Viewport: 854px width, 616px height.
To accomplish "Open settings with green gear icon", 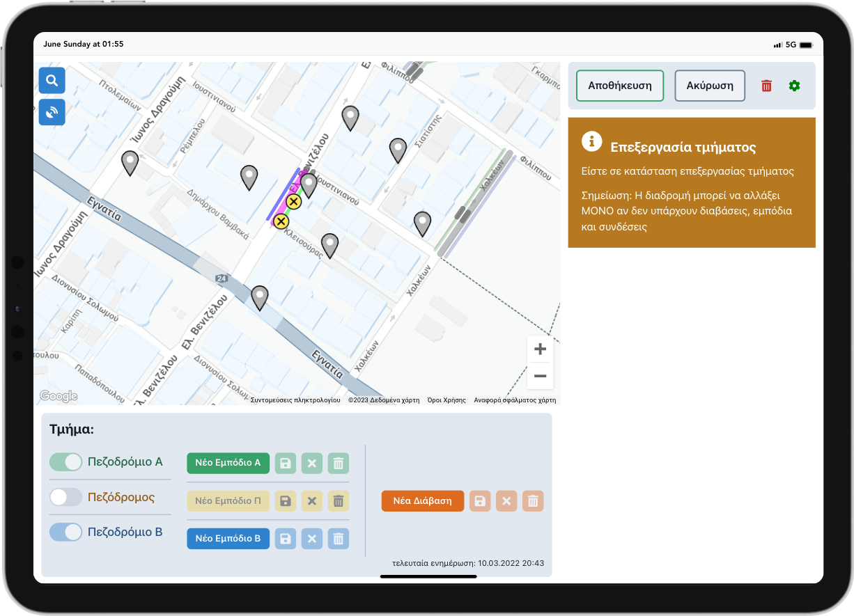I will point(794,86).
